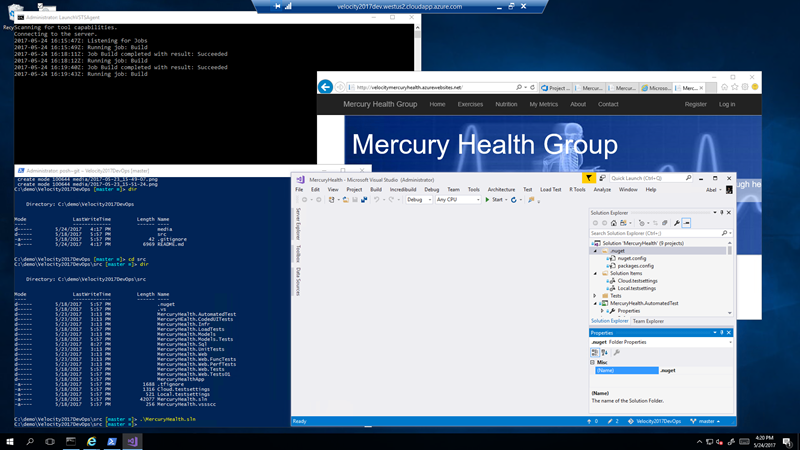Click the Save All icon in Visual Studio toolbar

pyautogui.click(x=364, y=200)
